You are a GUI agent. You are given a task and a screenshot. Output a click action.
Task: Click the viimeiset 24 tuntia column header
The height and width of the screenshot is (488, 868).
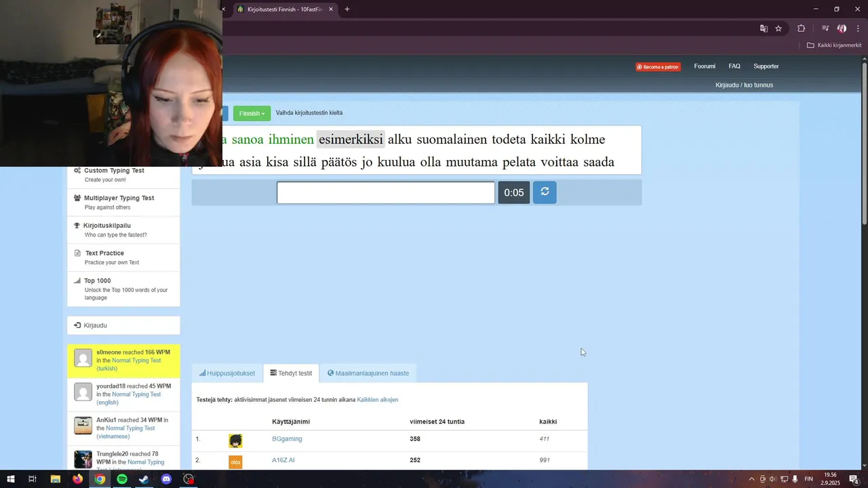click(x=437, y=422)
